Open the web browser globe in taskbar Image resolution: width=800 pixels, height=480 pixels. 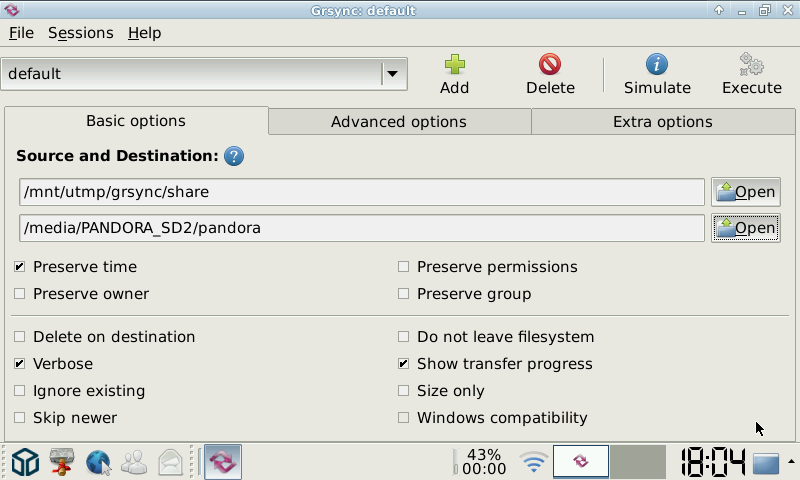click(98, 463)
